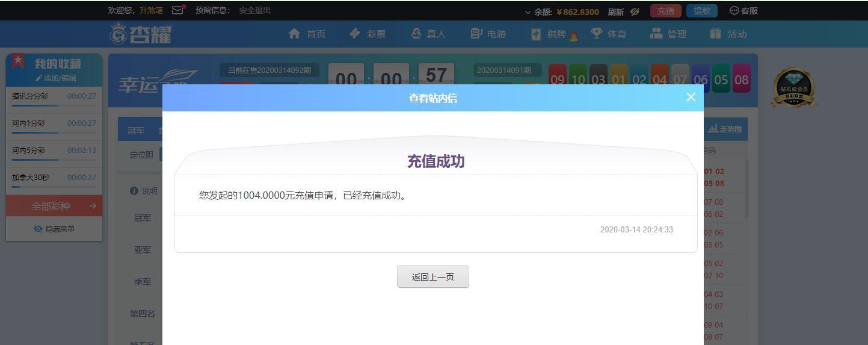The image size is (868, 345).
Task: Close the 查看站内信 dialog with X
Action: pos(691,97)
